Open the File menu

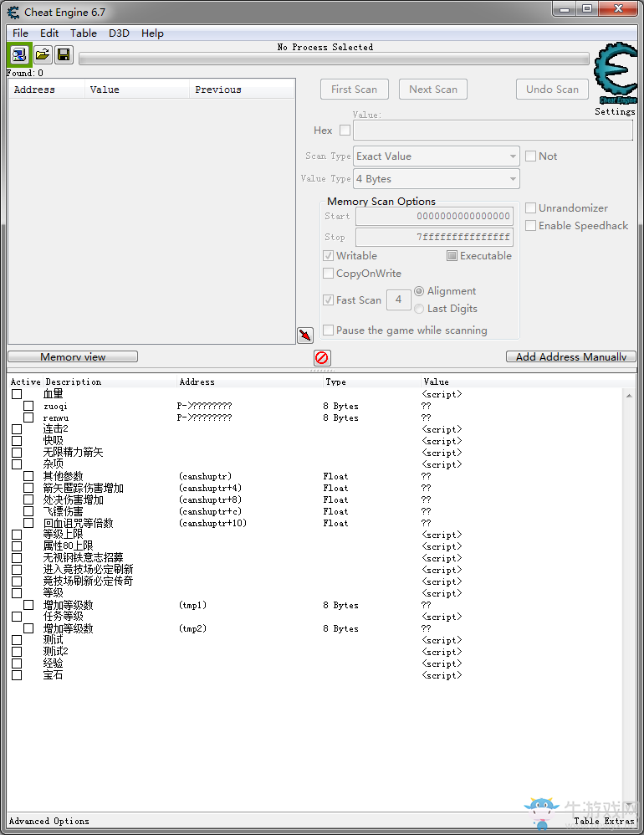point(20,33)
